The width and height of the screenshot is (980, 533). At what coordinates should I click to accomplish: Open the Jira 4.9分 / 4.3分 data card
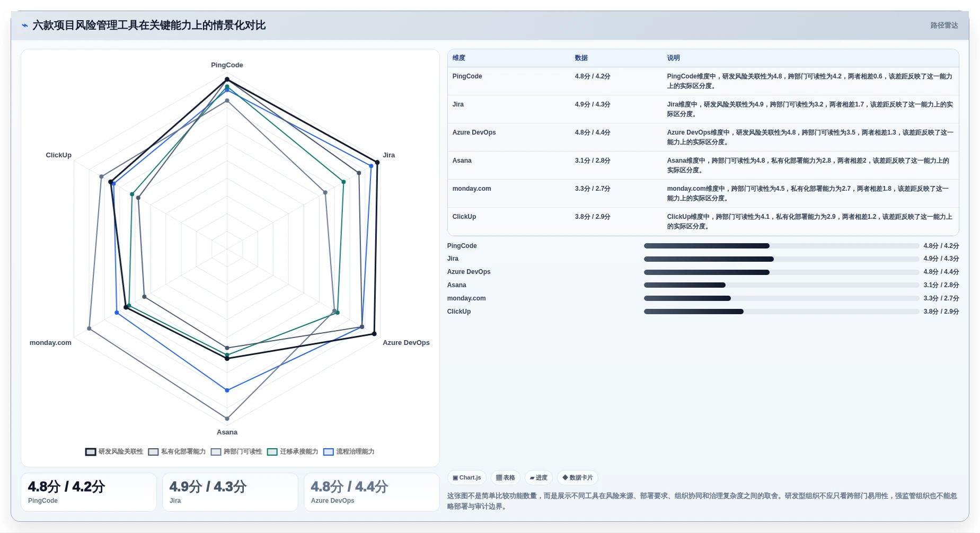230,492
